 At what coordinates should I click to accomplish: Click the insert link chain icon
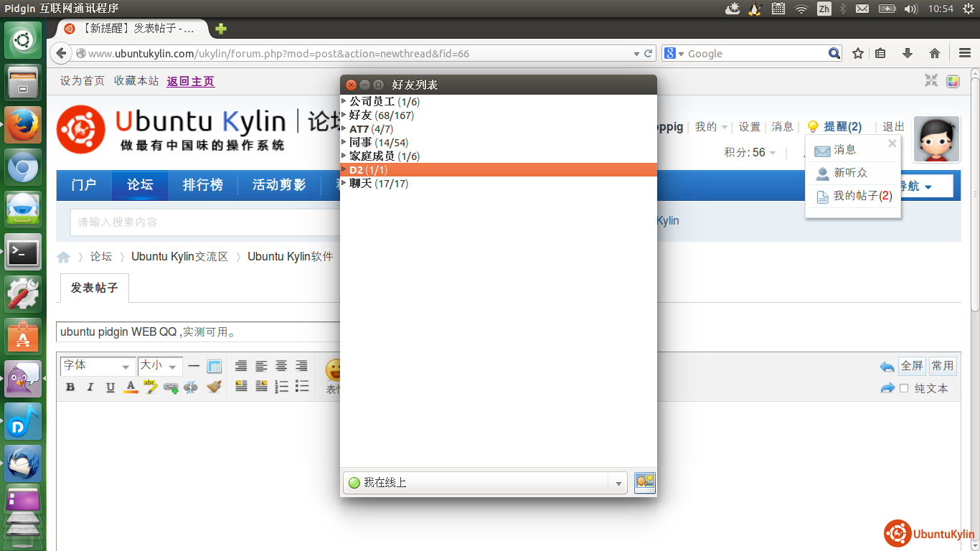pos(170,387)
